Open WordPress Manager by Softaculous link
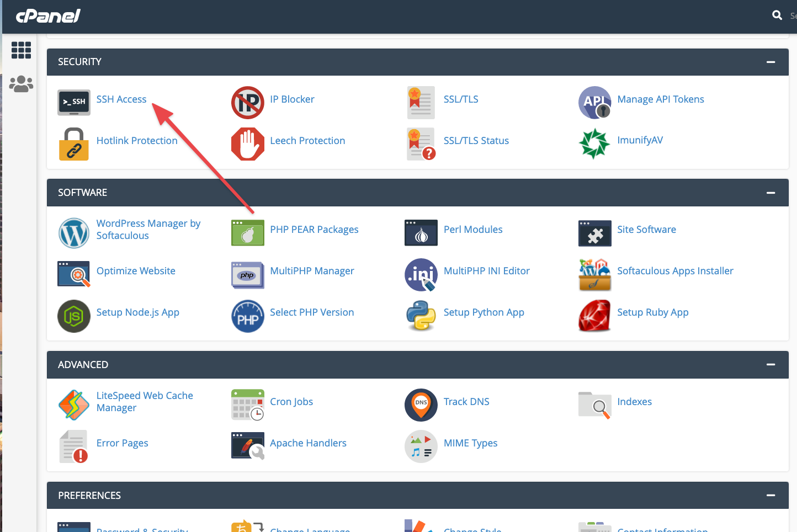Screen dimensions: 797x532 [148, 230]
